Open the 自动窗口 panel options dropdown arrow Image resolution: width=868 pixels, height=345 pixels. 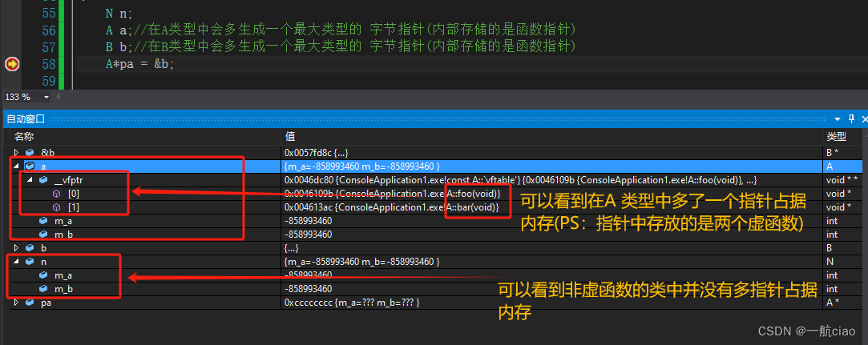pos(838,119)
